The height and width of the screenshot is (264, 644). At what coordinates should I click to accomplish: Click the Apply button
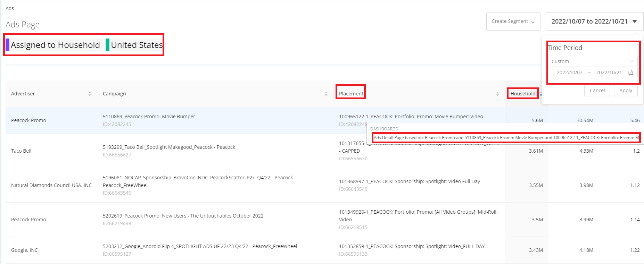coord(626,91)
